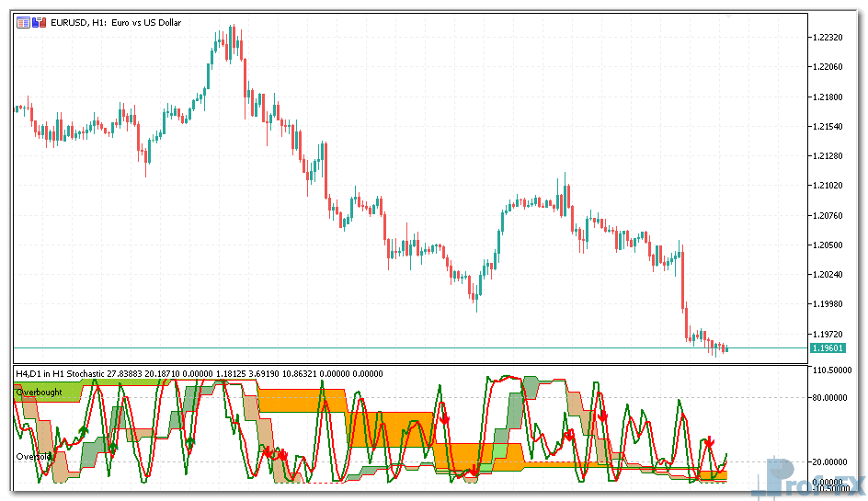
Task: Click the 110.50000 indicator scale maximum
Action: point(828,370)
